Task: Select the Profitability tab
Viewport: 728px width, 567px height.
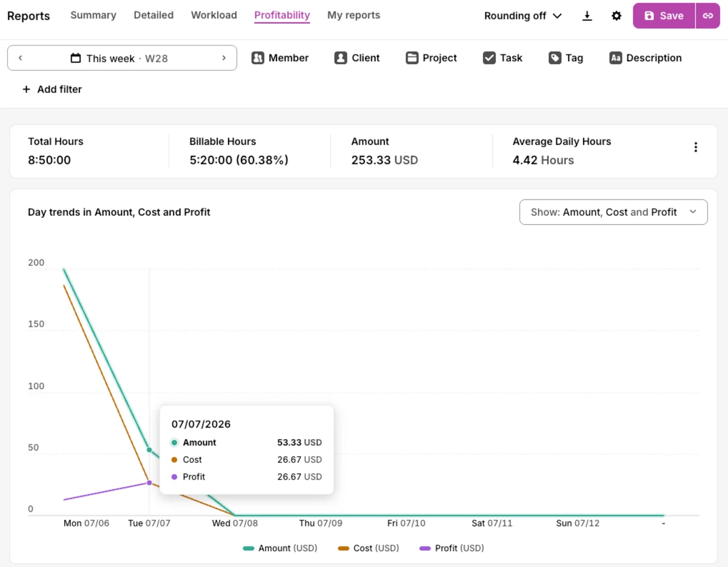Action: [x=282, y=15]
